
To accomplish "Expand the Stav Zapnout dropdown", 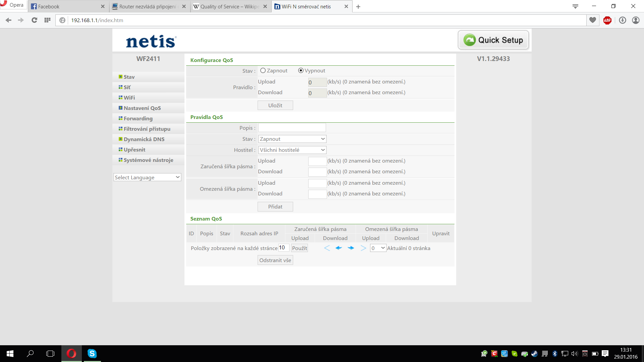I will (x=292, y=139).
